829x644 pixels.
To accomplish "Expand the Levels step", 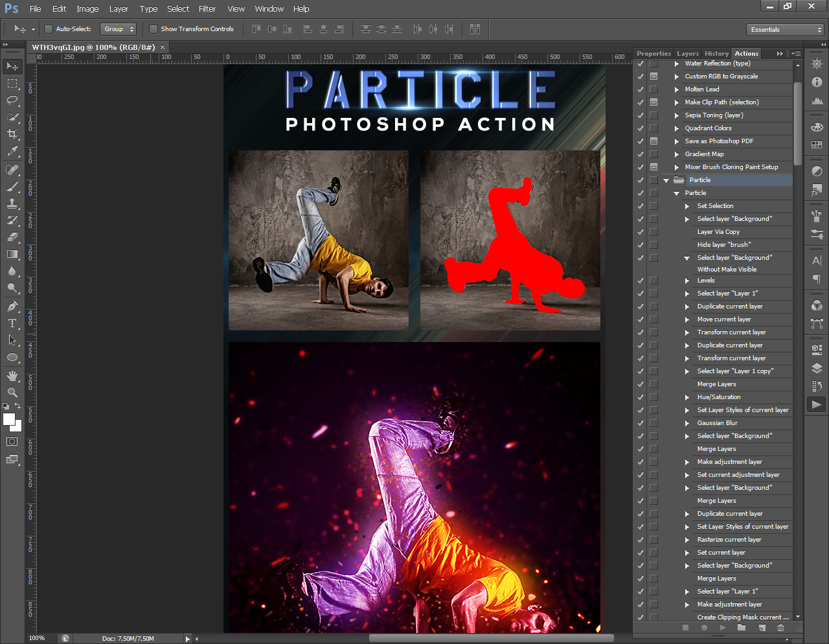I will tap(687, 281).
